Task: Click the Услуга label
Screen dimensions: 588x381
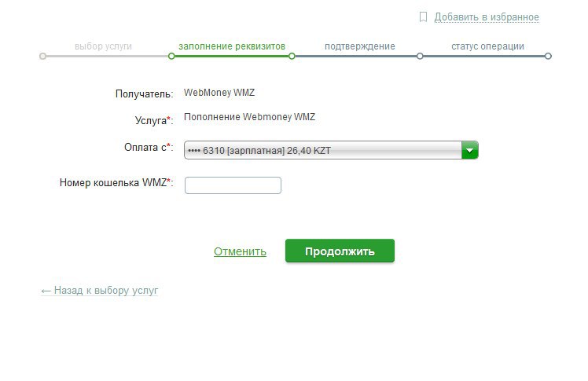Action: tap(154, 120)
